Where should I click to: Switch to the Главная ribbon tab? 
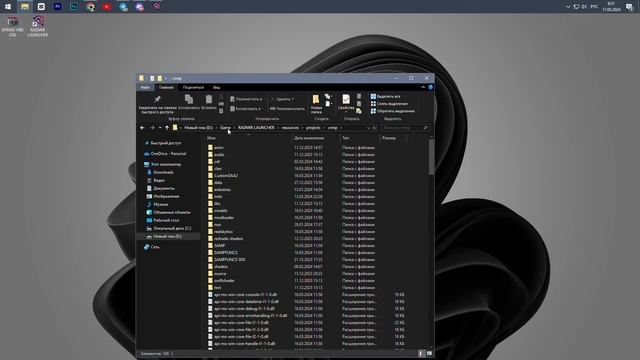click(166, 87)
